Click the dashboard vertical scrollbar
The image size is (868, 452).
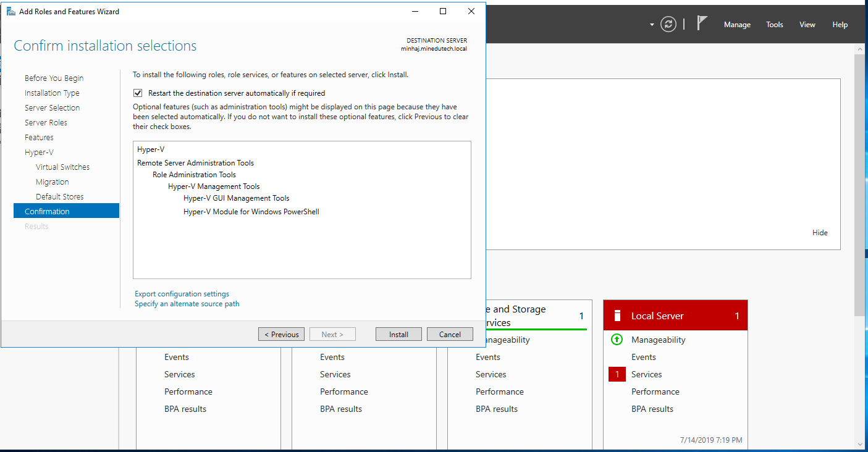click(x=859, y=185)
